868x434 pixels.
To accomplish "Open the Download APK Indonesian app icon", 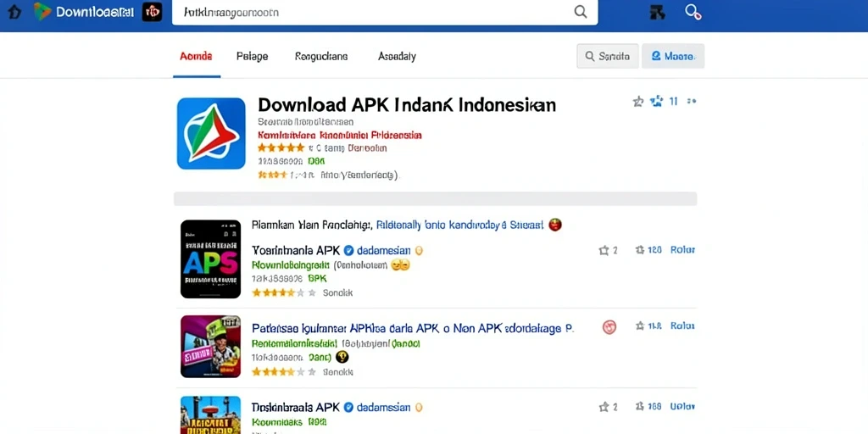I will coord(211,133).
